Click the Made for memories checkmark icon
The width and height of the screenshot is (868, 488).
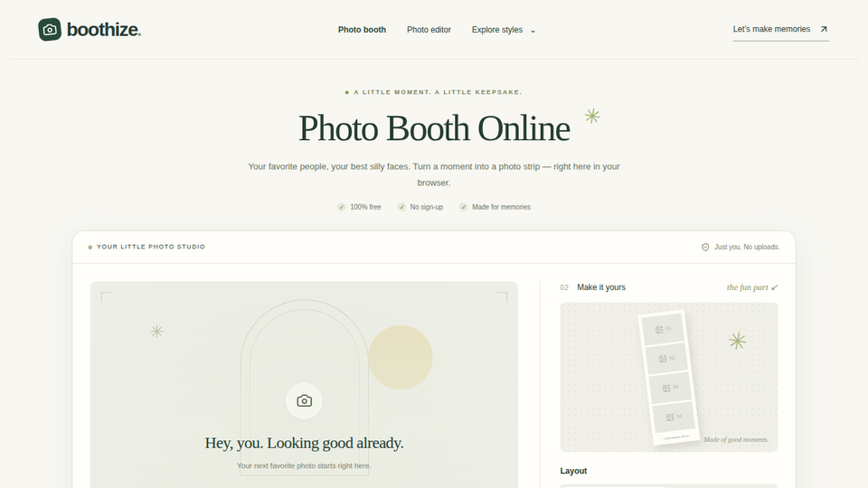pyautogui.click(x=463, y=207)
